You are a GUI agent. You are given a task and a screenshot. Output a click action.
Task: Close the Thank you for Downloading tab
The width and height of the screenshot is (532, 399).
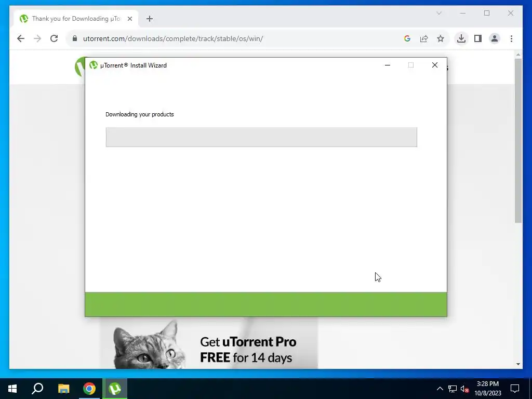point(129,19)
